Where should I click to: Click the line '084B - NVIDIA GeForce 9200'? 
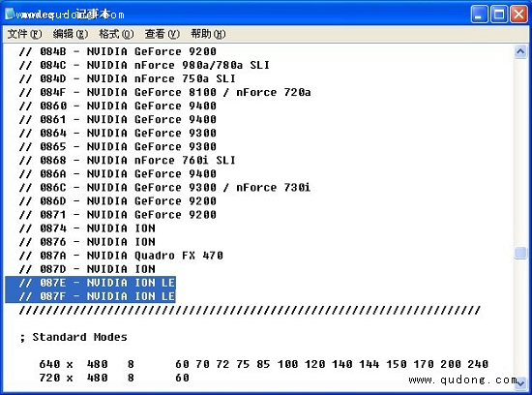(x=117, y=51)
